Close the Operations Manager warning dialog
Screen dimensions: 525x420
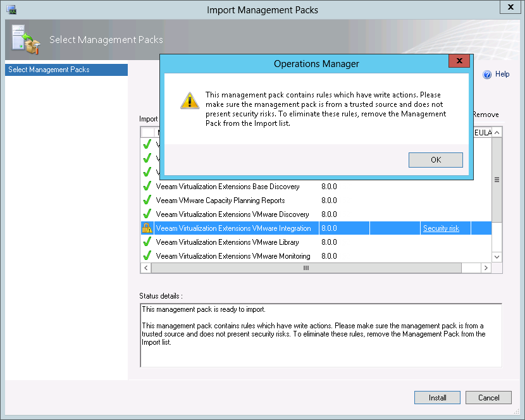pyautogui.click(x=459, y=61)
